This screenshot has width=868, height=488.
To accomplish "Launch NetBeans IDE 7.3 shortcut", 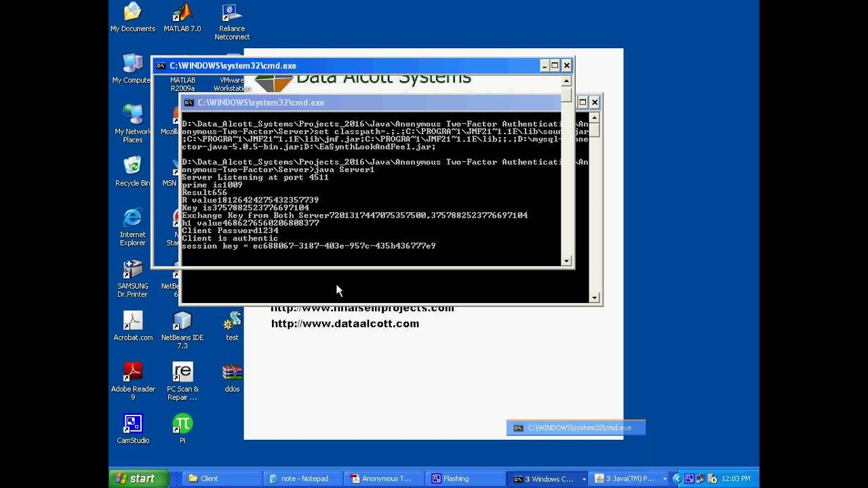I will click(x=182, y=329).
